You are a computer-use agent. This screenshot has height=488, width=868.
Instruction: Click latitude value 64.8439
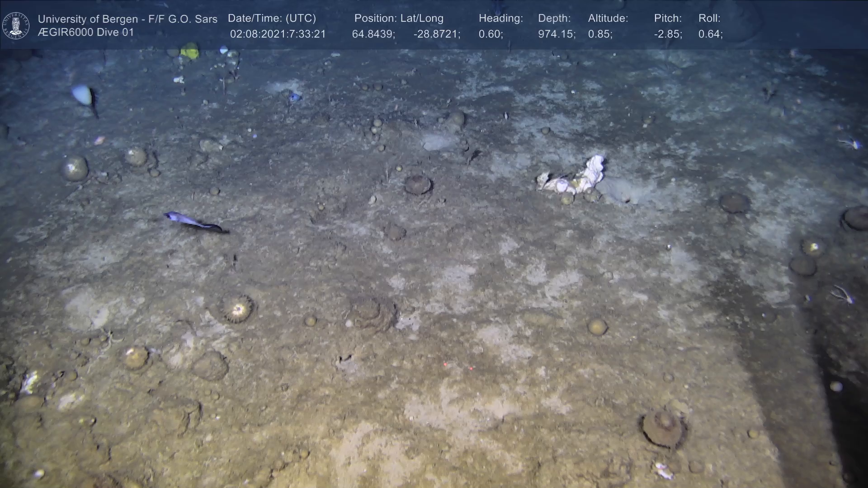point(373,34)
